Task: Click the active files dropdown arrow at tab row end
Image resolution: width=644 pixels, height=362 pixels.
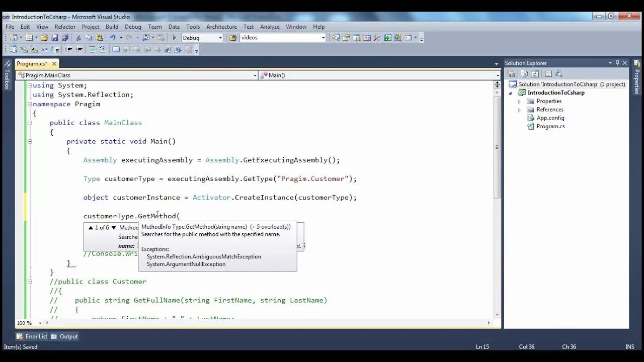Action: pos(497,64)
